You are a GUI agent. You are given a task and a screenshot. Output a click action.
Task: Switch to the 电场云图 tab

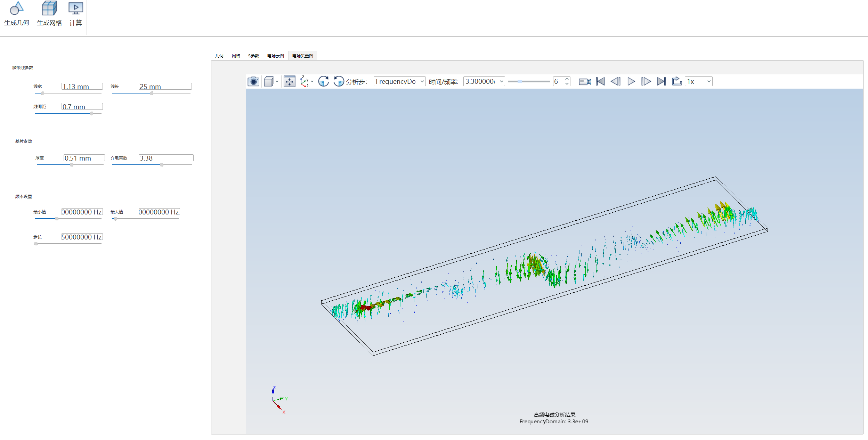pyautogui.click(x=276, y=56)
